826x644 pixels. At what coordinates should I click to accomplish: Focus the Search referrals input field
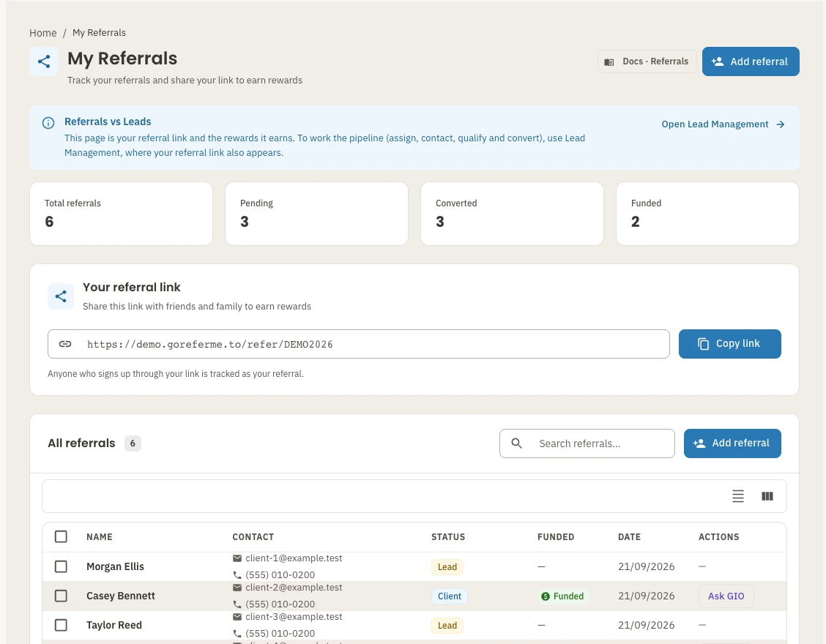tap(587, 443)
